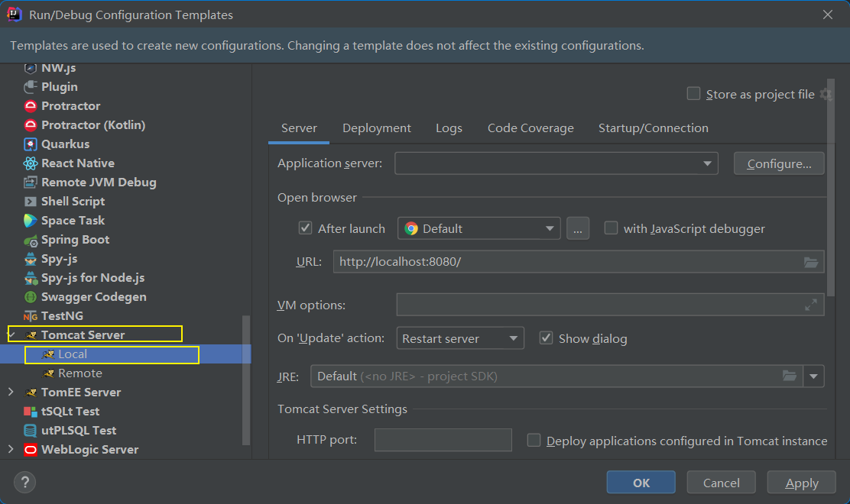Click the Remote Tomcat icon

click(48, 373)
